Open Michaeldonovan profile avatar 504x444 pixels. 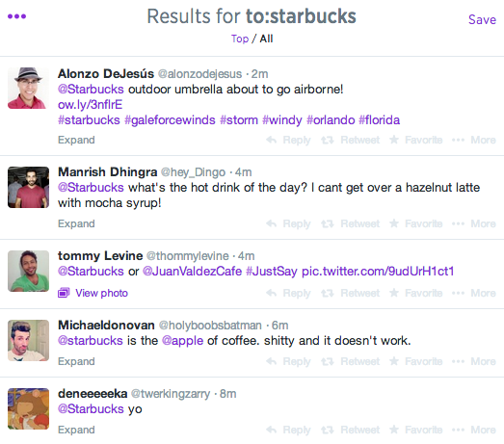coord(28,340)
